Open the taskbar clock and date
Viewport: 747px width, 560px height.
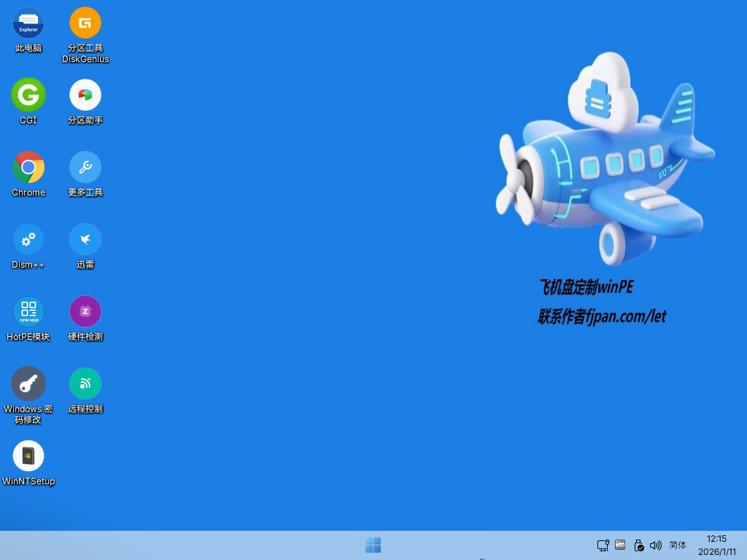pos(716,545)
